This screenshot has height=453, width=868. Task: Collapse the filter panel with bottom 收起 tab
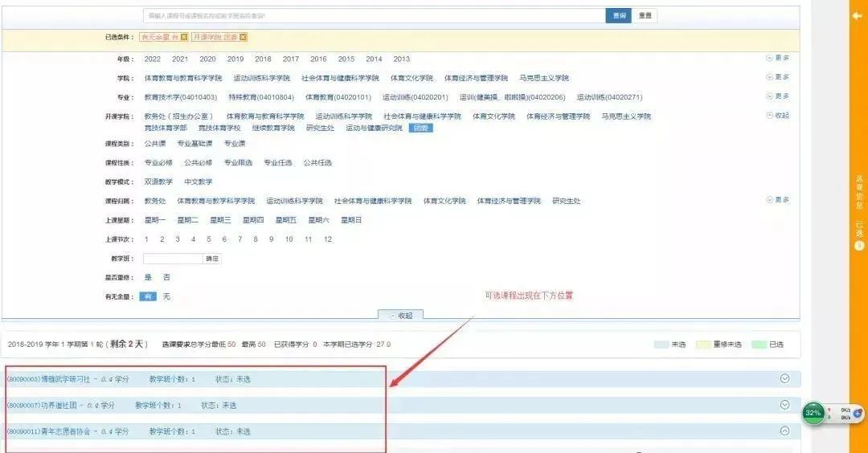pyautogui.click(x=400, y=316)
